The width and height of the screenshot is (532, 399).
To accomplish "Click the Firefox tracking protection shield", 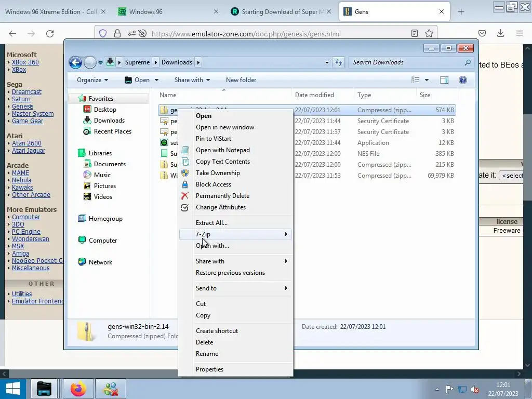I will pos(103,33).
